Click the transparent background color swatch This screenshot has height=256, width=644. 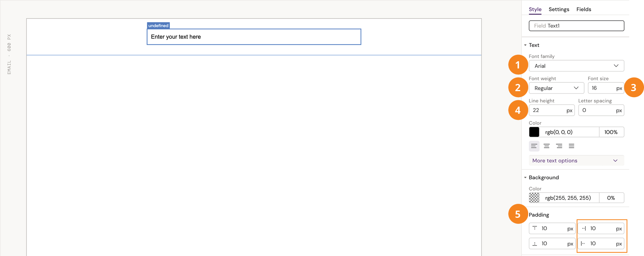click(534, 197)
